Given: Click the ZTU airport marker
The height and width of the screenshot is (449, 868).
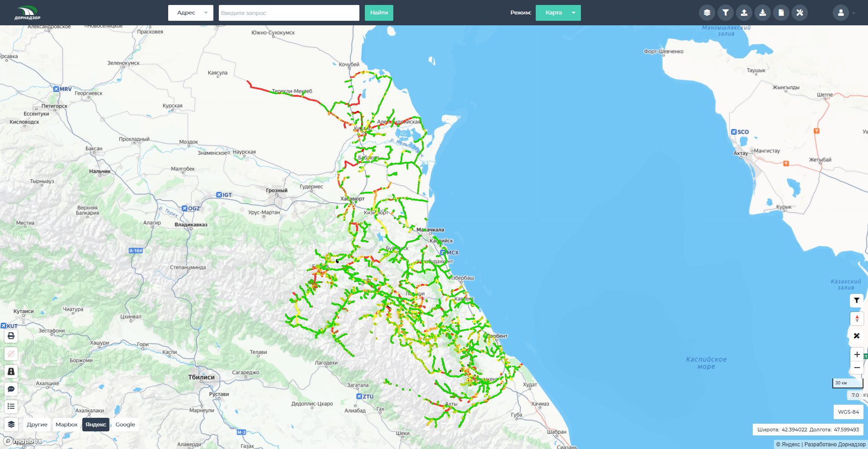Looking at the screenshot, I should pos(365,397).
